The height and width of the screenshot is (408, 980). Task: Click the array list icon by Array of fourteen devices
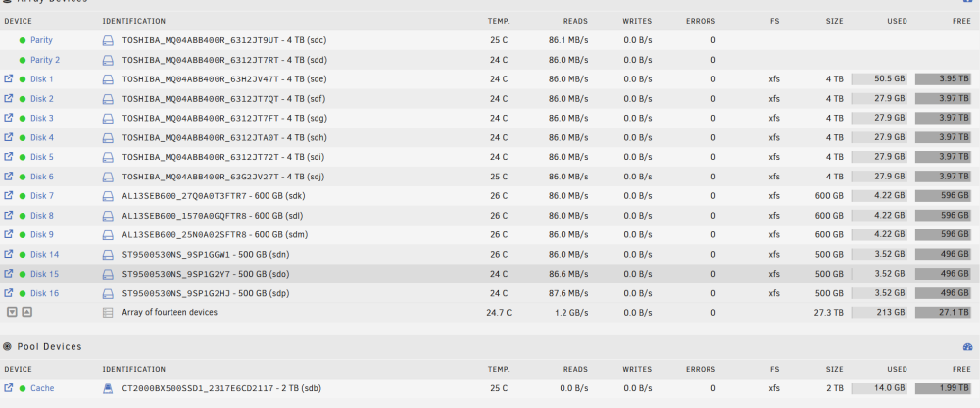[x=108, y=312]
